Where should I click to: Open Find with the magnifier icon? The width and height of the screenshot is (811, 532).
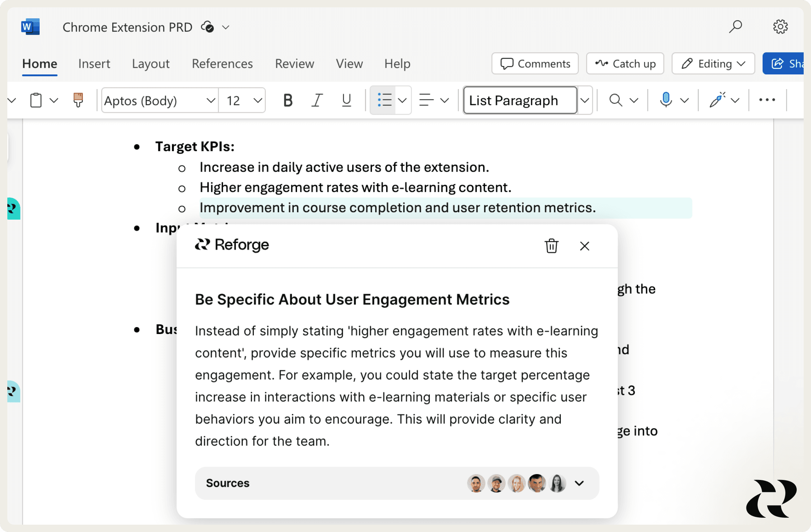(x=615, y=100)
